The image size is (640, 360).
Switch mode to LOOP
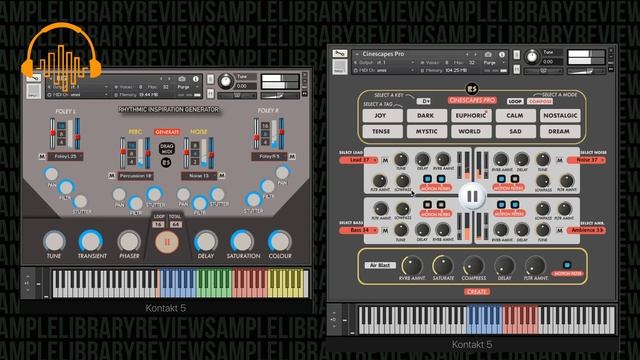point(515,101)
